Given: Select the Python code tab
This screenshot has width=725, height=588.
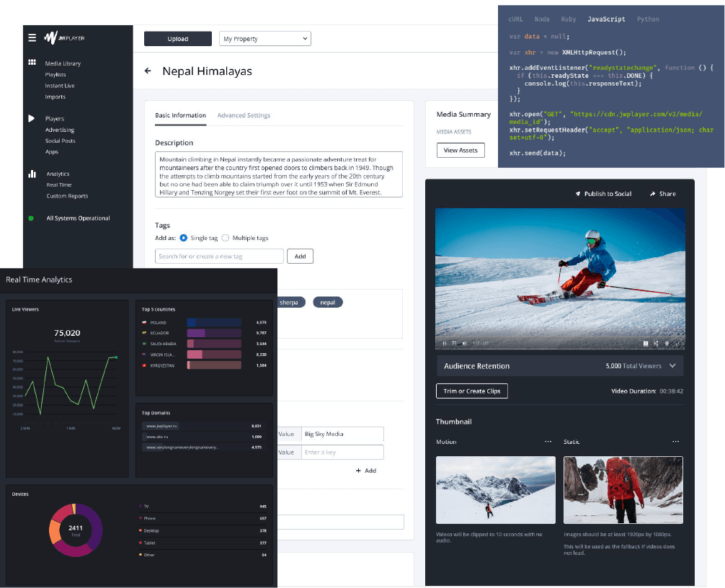Looking at the screenshot, I should pos(648,19).
